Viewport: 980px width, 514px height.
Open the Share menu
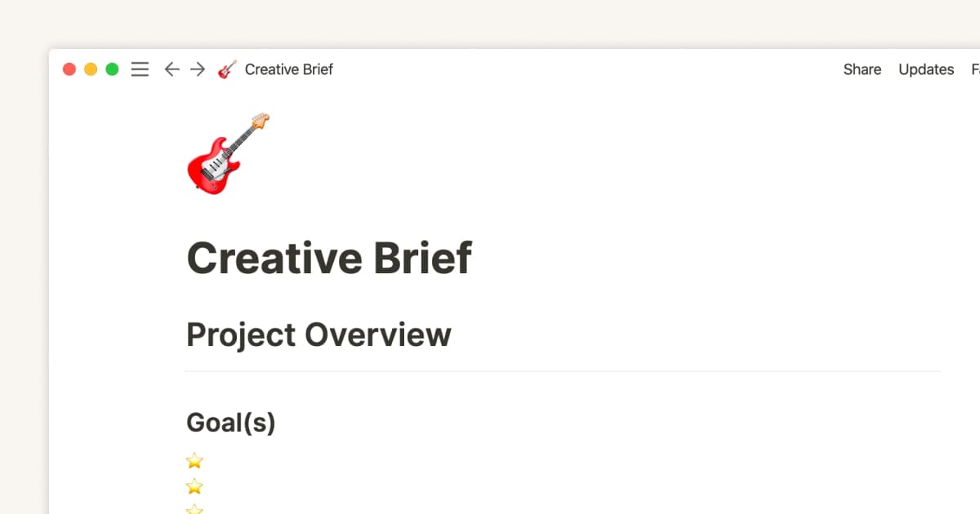pyautogui.click(x=862, y=69)
